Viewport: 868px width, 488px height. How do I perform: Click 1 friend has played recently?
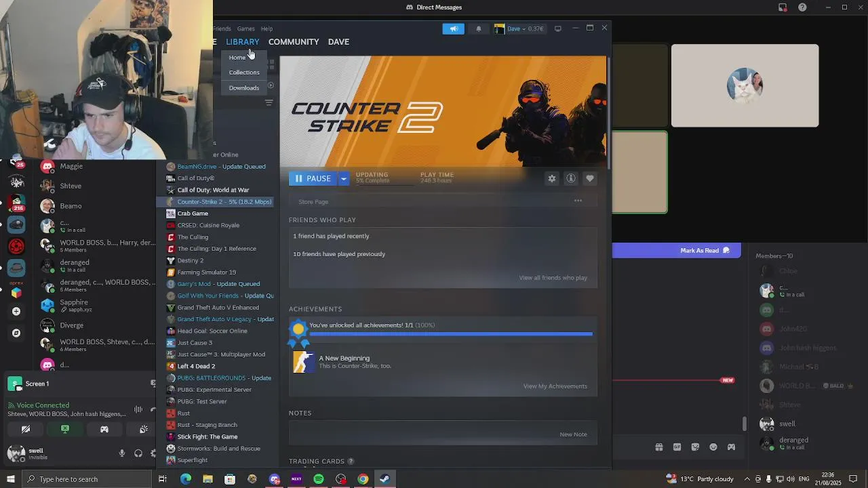click(x=331, y=236)
